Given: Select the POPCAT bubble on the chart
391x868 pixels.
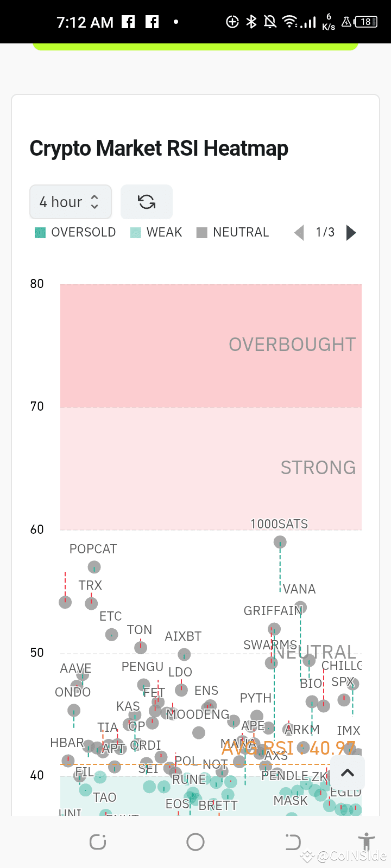Looking at the screenshot, I should (x=93, y=567).
